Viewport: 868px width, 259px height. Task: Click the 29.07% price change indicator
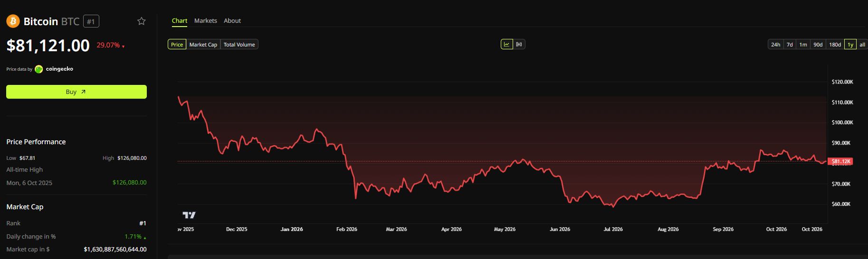[x=110, y=45]
